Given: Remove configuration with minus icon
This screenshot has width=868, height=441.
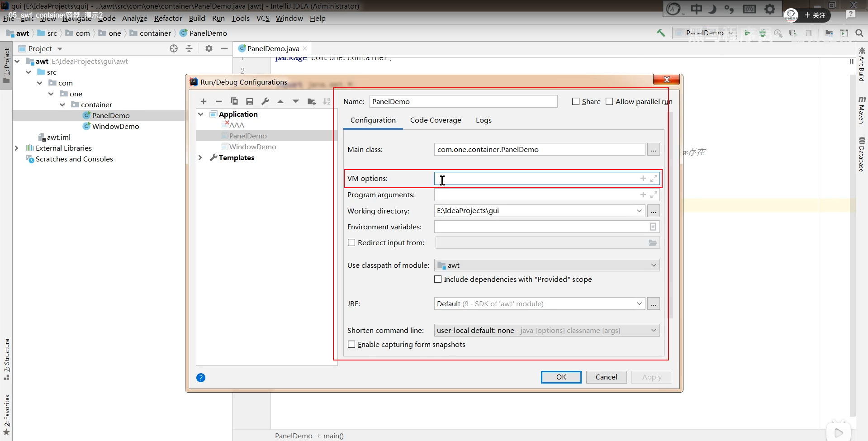Looking at the screenshot, I should click(x=219, y=101).
